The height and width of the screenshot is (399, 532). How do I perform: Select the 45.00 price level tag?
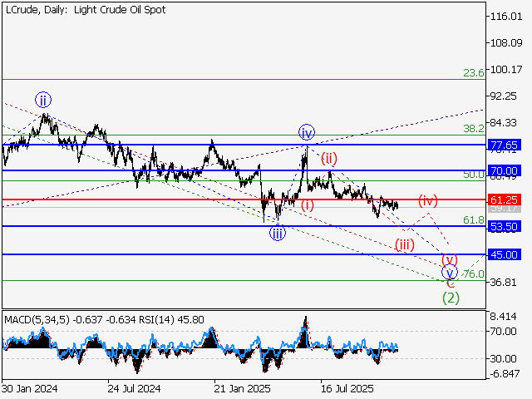point(505,254)
